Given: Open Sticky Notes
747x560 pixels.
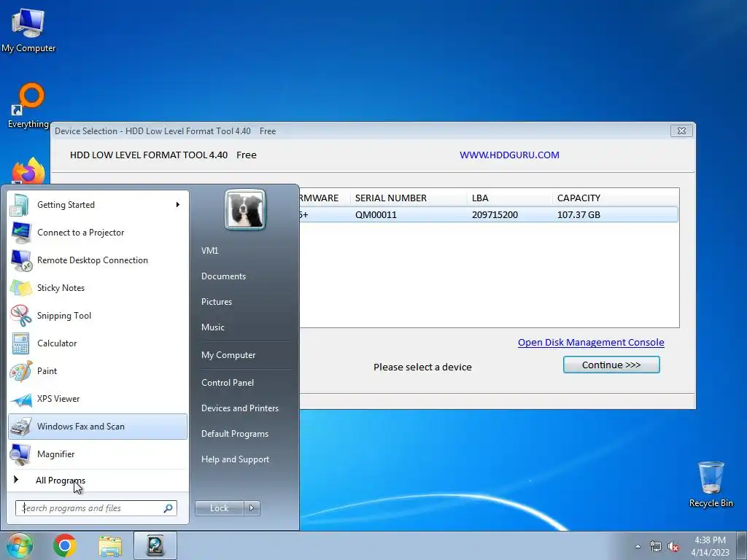Looking at the screenshot, I should pyautogui.click(x=98, y=287).
